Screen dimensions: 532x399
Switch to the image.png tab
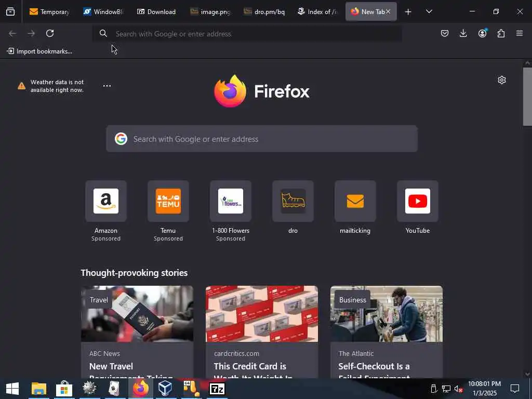(x=210, y=12)
